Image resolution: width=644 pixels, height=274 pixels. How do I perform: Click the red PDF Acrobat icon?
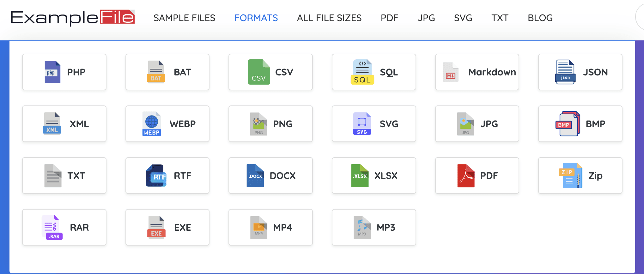(466, 176)
